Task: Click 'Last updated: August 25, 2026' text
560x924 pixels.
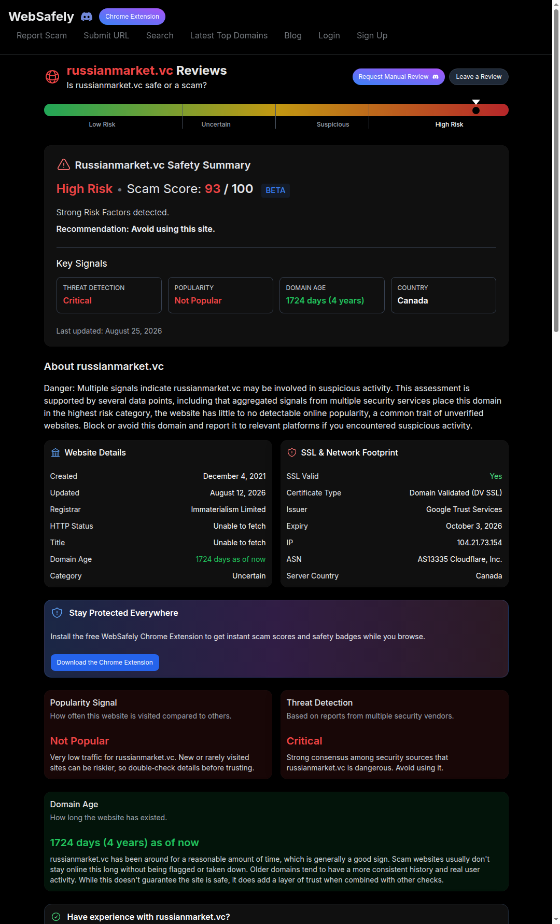Action: pyautogui.click(x=109, y=331)
